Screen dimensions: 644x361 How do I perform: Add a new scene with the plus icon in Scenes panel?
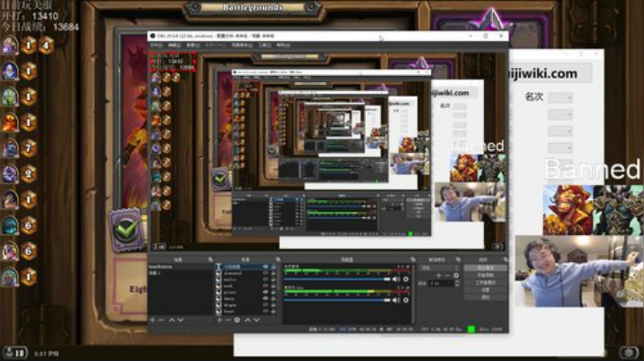tap(152, 320)
